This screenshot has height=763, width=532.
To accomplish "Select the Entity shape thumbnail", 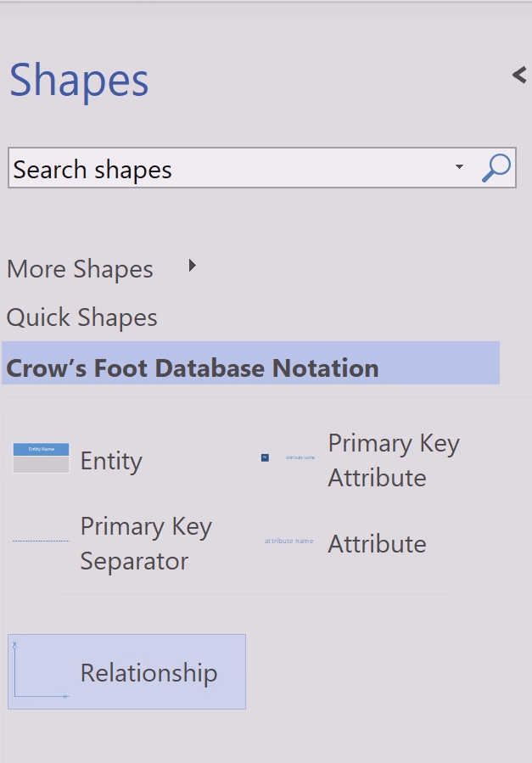I will [x=41, y=458].
